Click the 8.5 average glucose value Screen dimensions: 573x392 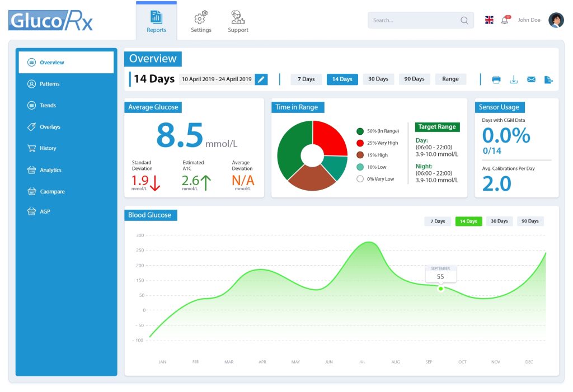tap(180, 135)
